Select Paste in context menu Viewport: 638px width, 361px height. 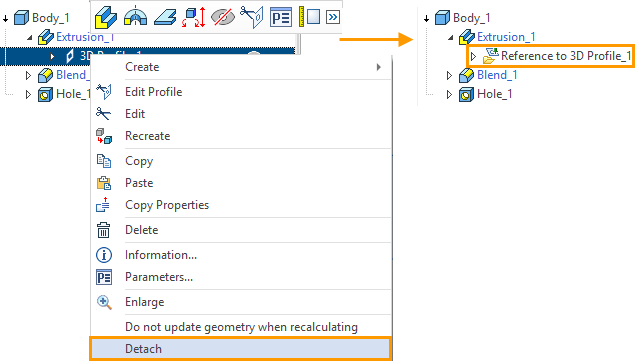240,183
